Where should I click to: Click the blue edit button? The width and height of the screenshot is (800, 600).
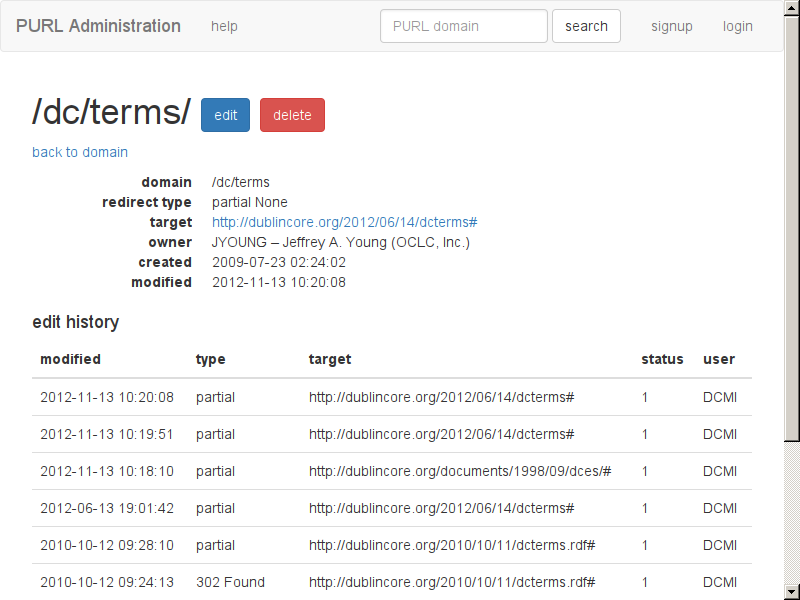click(225, 115)
